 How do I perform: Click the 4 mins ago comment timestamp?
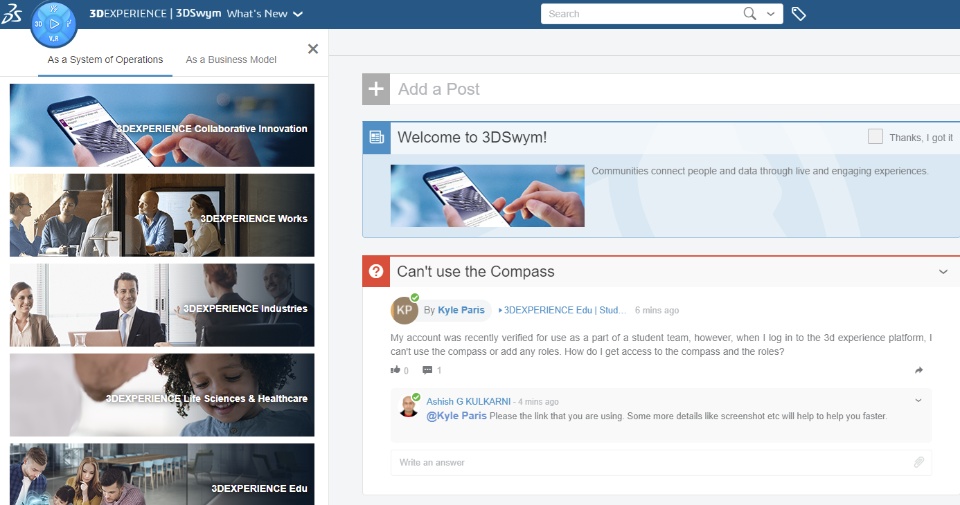tap(538, 402)
